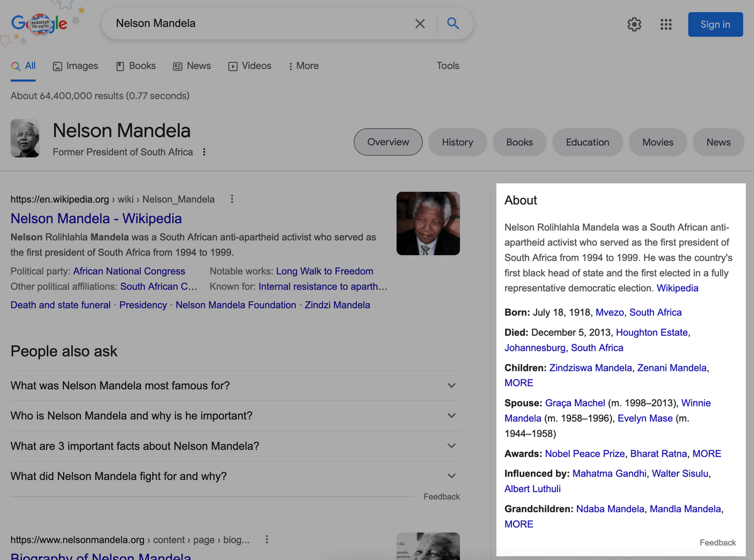Open the Walter Sisulu link
This screenshot has width=754, height=560.
pos(681,473)
